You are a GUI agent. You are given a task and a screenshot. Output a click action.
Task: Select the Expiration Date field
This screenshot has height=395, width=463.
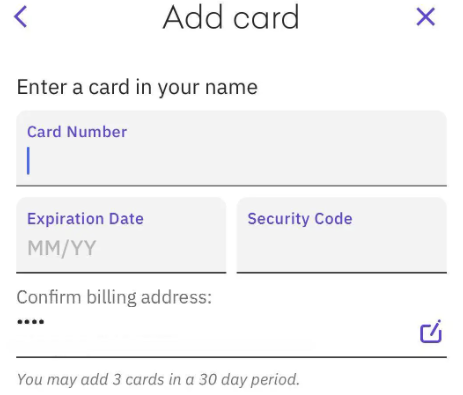[121, 235]
